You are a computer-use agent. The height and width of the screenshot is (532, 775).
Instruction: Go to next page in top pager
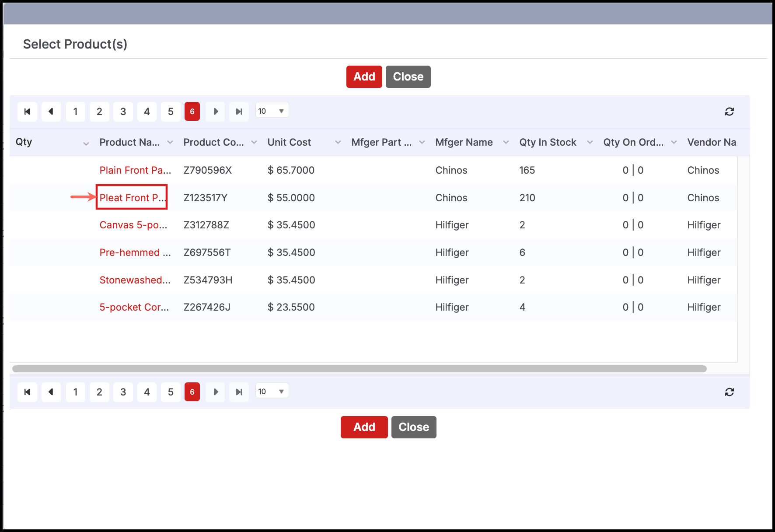215,112
